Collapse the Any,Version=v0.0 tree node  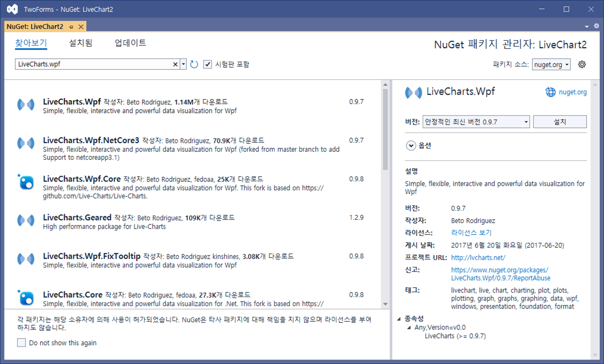click(x=409, y=328)
